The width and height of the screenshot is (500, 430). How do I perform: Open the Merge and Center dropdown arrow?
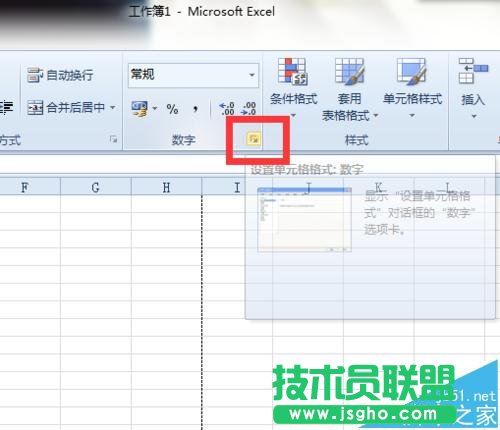coord(113,108)
